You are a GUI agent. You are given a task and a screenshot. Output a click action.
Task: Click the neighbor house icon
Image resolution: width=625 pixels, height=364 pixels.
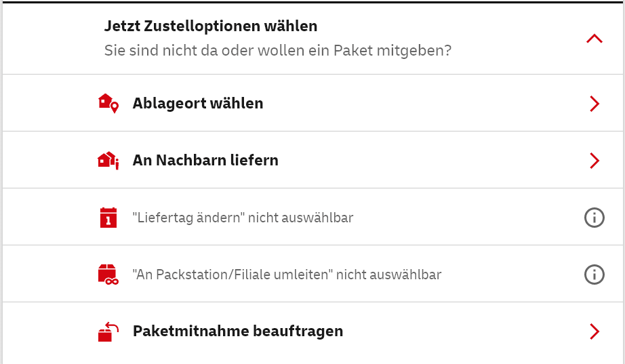click(x=108, y=160)
